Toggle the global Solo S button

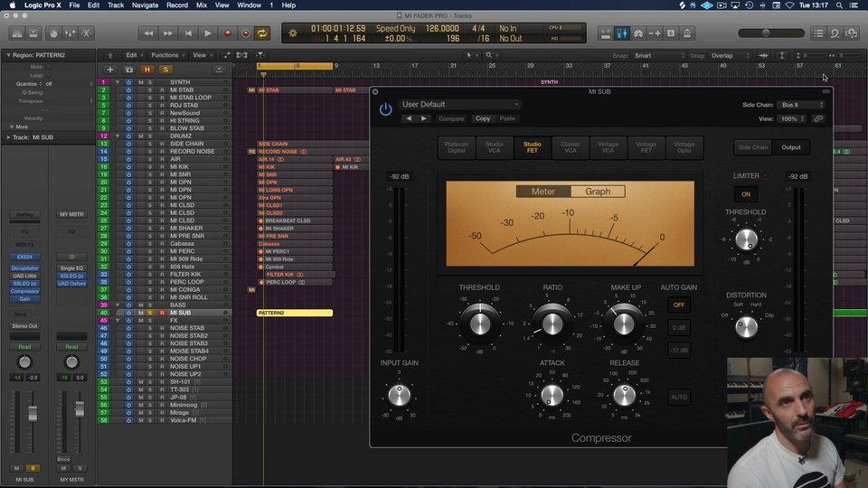coord(165,70)
